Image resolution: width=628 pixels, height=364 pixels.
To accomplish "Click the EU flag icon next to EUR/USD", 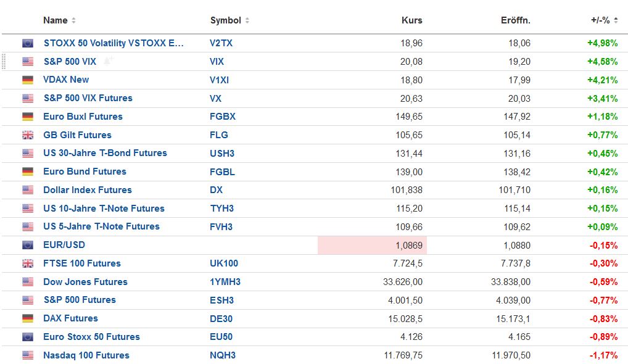I will tap(28, 245).
